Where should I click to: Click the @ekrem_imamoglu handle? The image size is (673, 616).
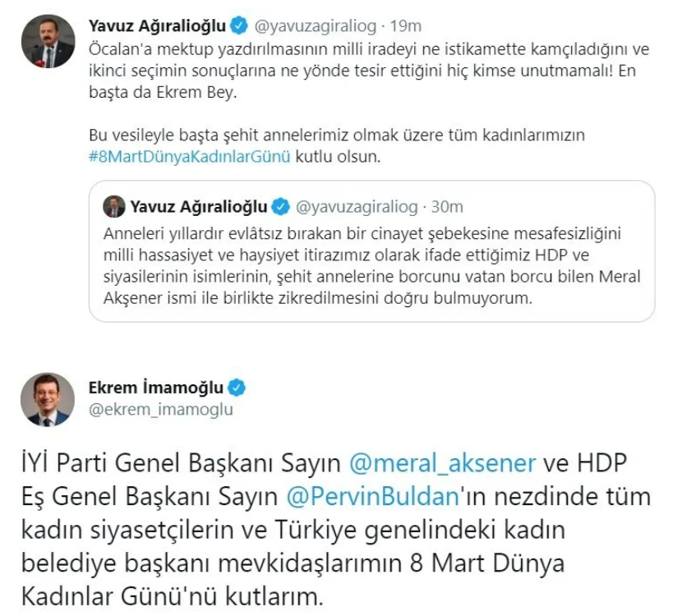pyautogui.click(x=161, y=410)
